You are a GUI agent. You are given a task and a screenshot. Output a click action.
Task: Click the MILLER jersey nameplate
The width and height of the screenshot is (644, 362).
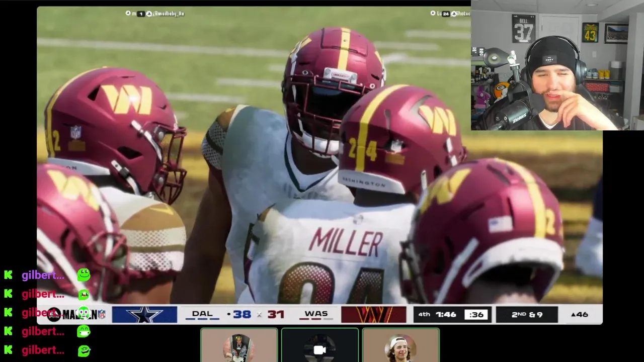345,242
